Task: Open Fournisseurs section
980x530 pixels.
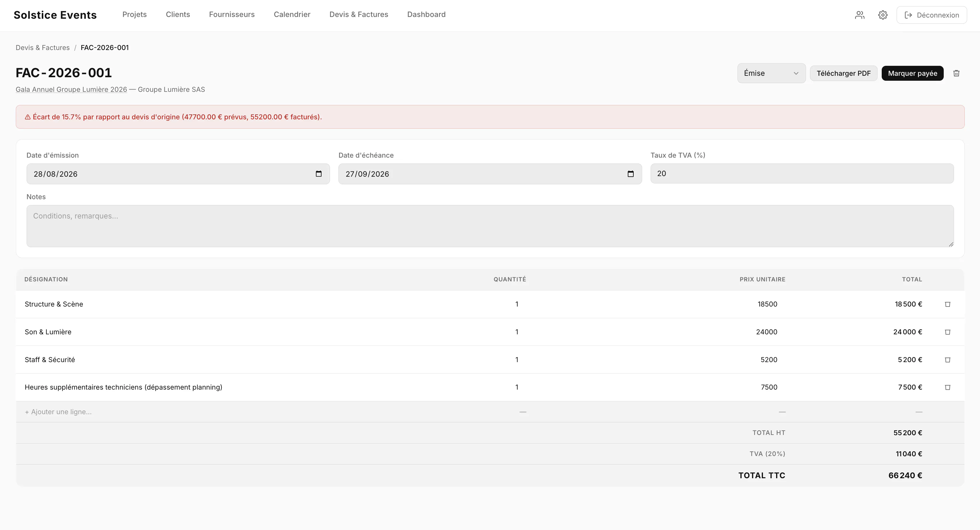Action: point(232,14)
